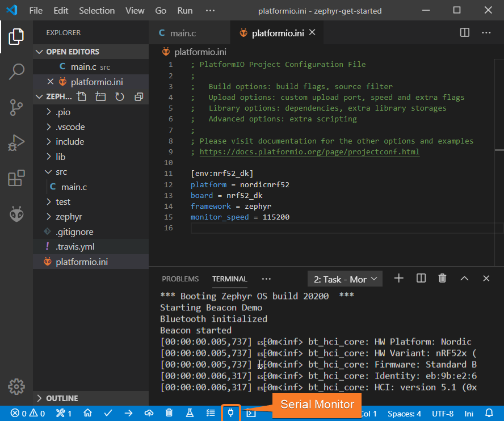Open PlatformIO new terminal in status bar

click(251, 413)
